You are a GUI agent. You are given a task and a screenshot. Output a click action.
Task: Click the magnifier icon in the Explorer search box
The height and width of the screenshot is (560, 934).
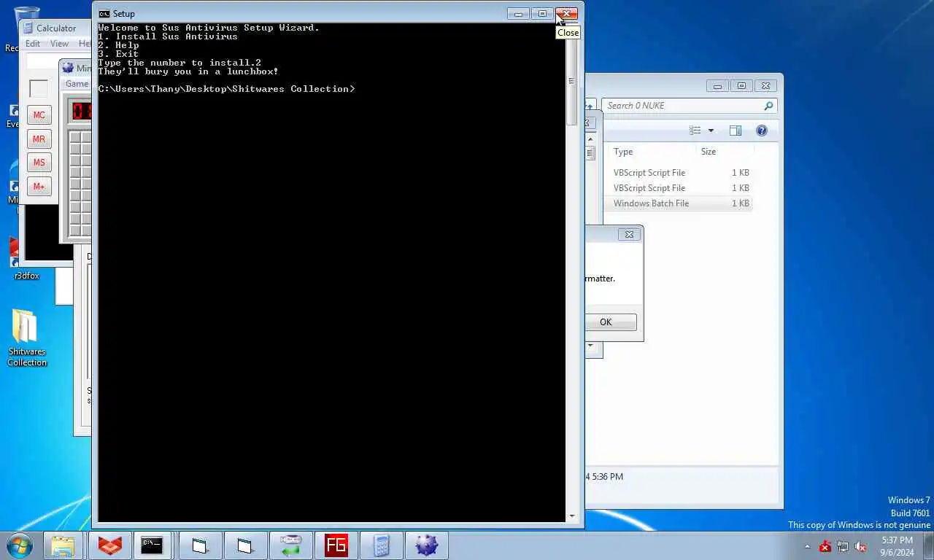[768, 106]
